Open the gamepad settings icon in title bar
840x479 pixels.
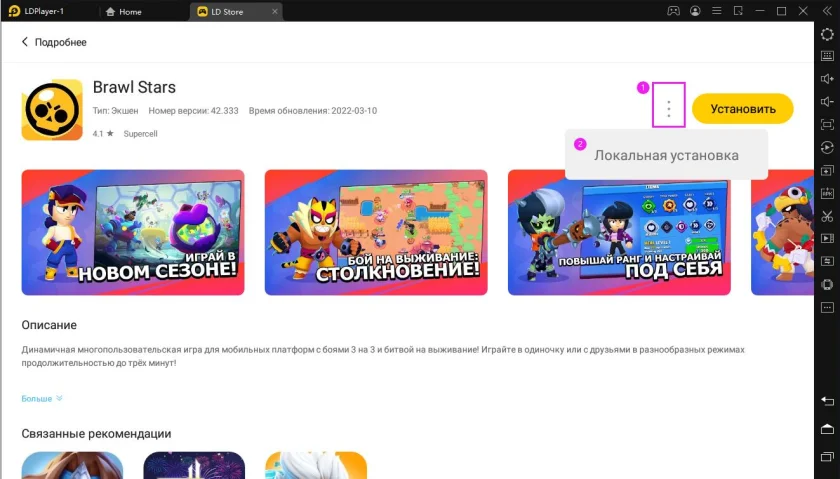click(x=673, y=11)
